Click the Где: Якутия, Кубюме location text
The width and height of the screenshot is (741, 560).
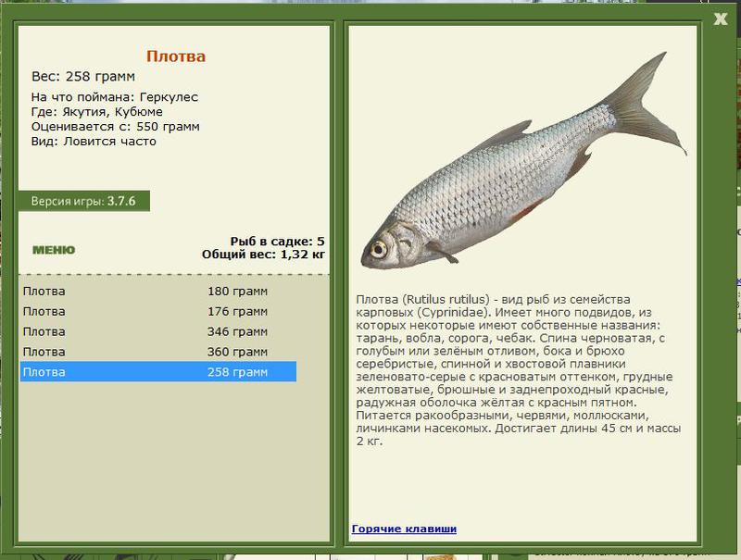(x=97, y=112)
